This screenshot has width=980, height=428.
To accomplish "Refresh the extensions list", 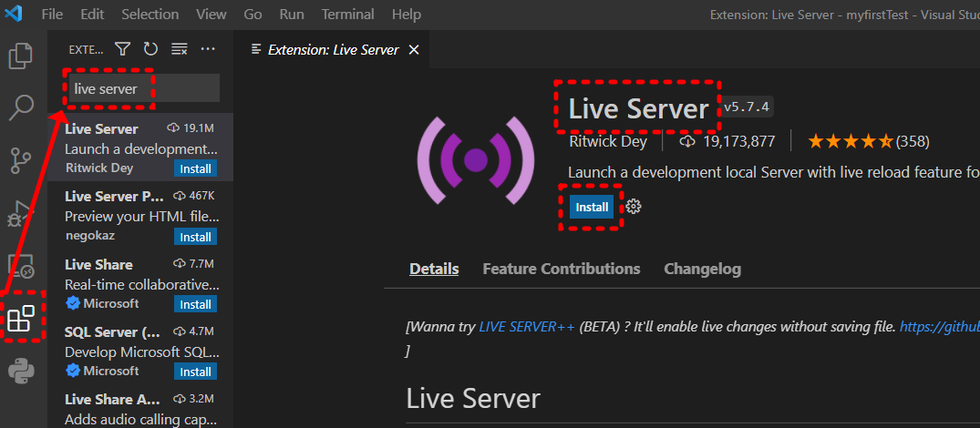I will click(x=150, y=48).
